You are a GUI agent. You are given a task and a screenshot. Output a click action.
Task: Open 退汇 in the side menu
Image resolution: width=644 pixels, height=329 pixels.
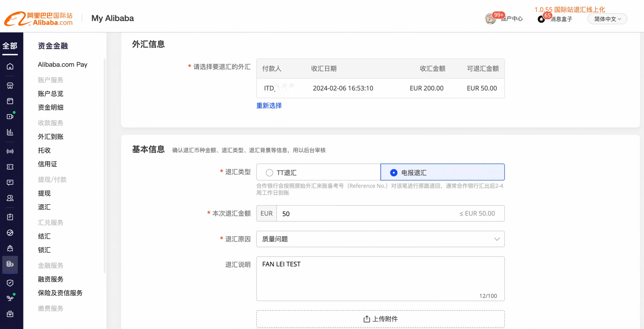(44, 207)
